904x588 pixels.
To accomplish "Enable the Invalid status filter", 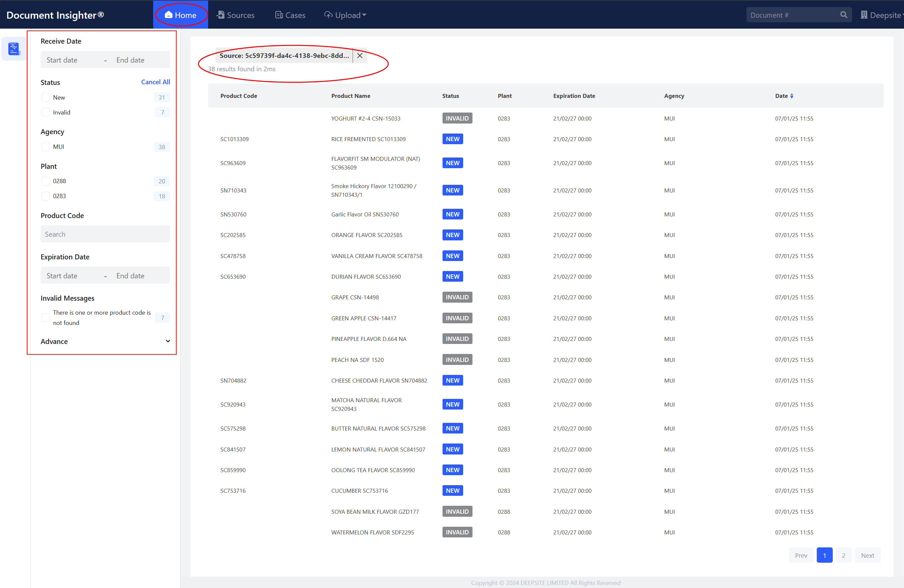I will coord(46,113).
